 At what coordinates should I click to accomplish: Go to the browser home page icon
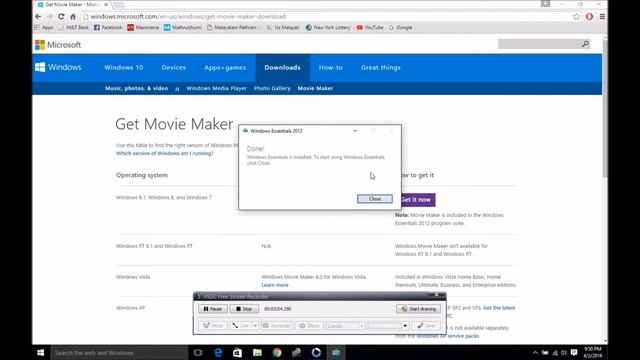point(73,17)
